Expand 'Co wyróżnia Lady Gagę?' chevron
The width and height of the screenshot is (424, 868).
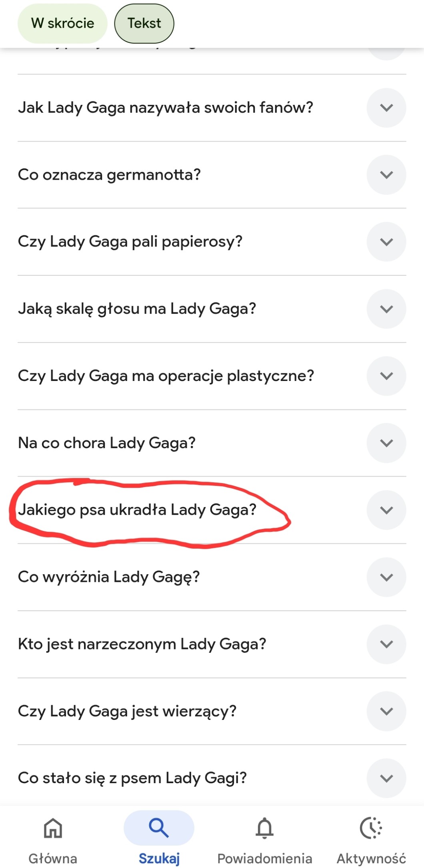(386, 577)
